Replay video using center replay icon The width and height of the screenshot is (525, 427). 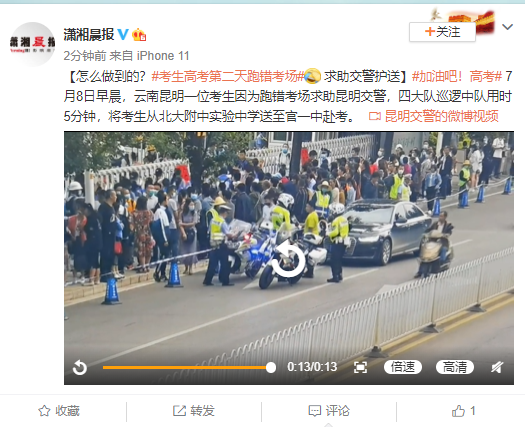288,260
